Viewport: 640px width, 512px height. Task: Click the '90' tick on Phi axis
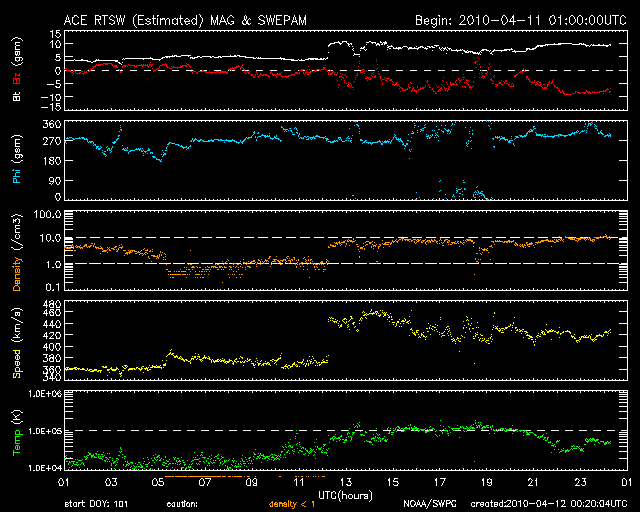point(56,180)
